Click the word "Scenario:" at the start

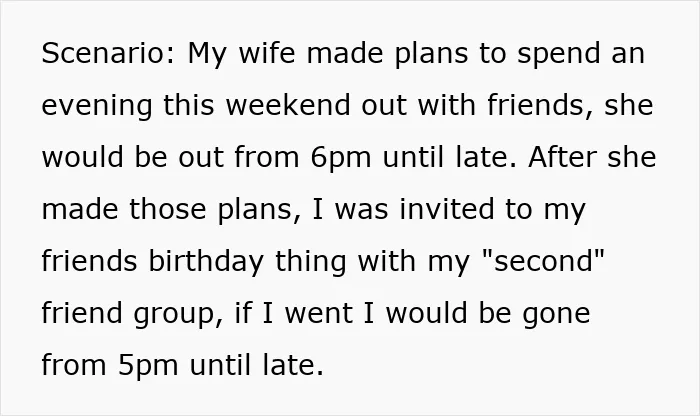[x=108, y=53]
